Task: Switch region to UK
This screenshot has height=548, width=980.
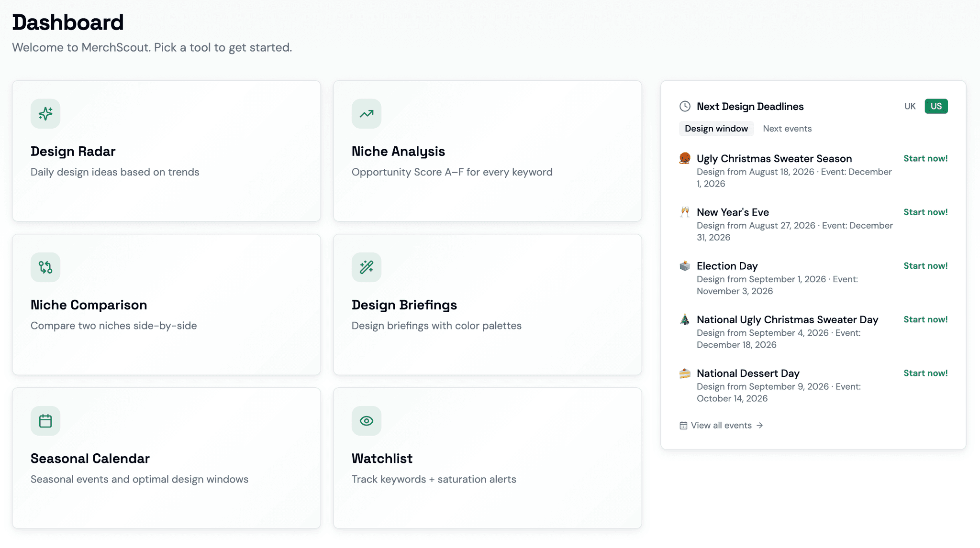Action: (910, 106)
